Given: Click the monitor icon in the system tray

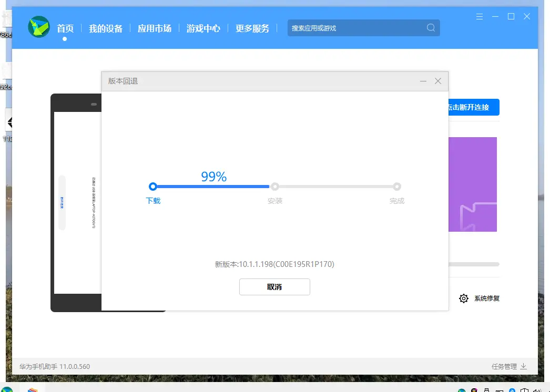Looking at the screenshot, I should 499,390.
